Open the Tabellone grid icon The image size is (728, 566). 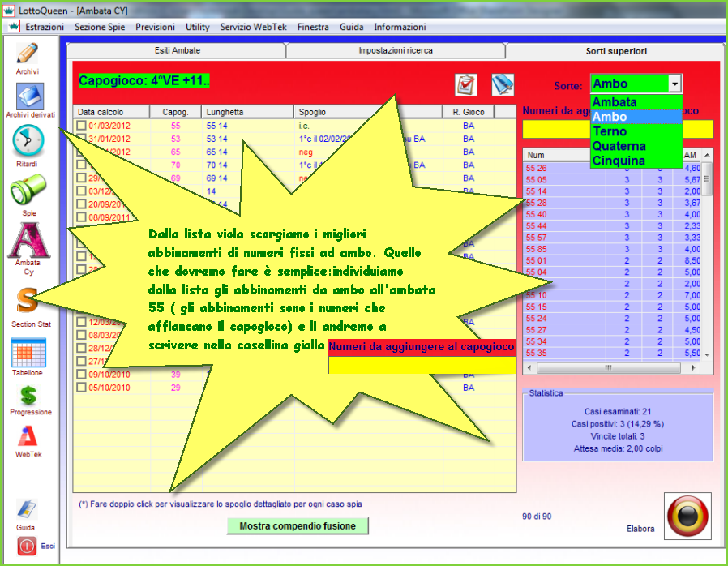(x=28, y=352)
